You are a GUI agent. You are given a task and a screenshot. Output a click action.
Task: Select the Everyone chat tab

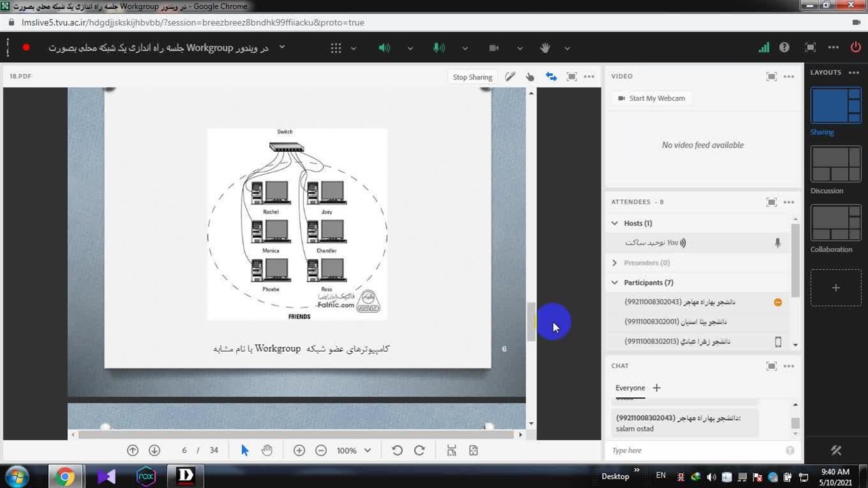[x=630, y=388]
